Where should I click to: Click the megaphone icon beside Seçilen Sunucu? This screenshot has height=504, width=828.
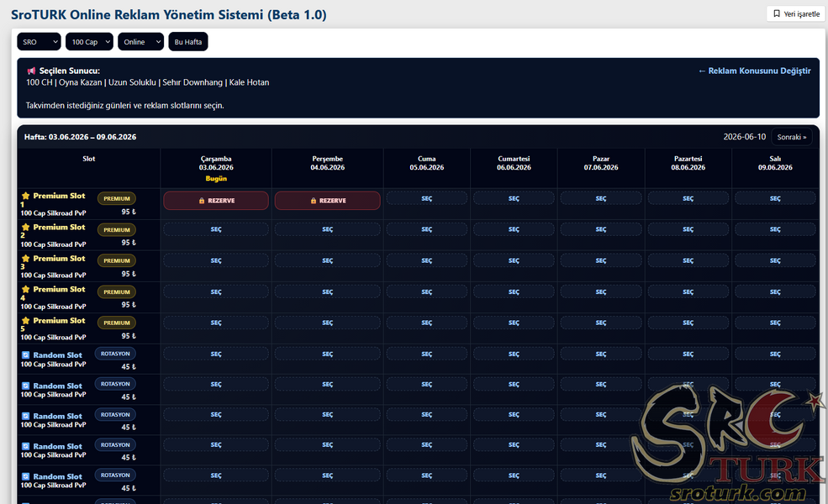(x=31, y=71)
